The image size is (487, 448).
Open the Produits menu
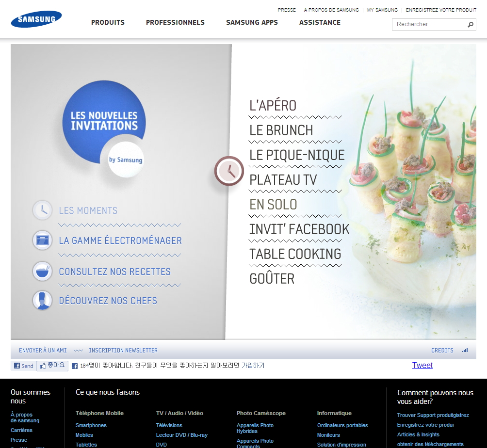[x=108, y=22]
